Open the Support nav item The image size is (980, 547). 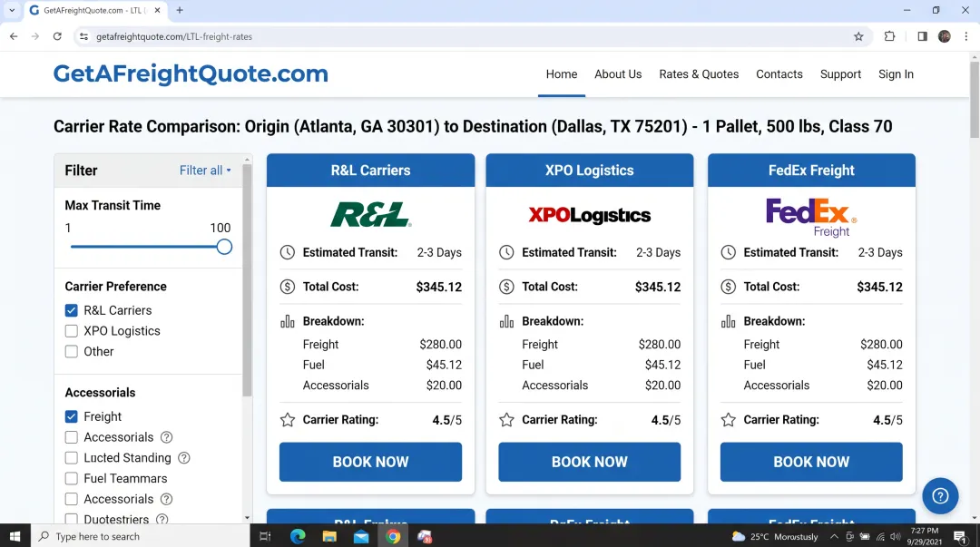(840, 74)
